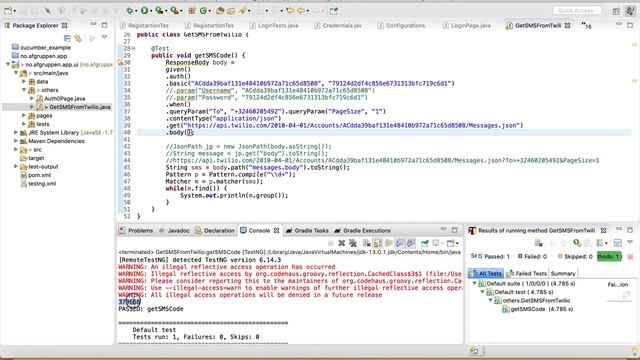Screen dimensions: 640x360
Task: Click Remove Launch X icon in Console
Action: [342, 243]
